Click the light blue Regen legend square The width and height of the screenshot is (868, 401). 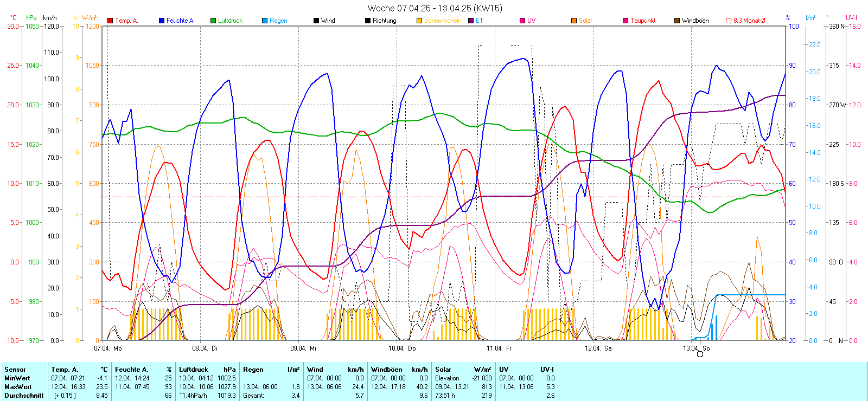[265, 21]
